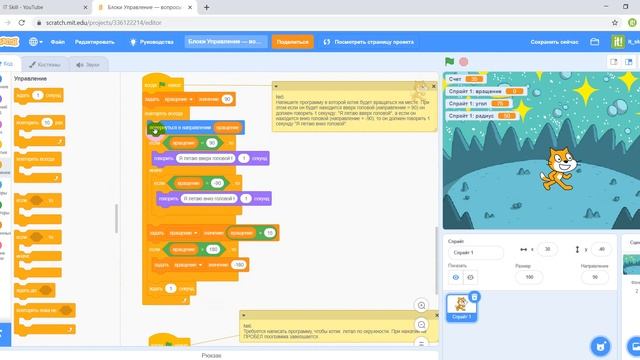Click the Спрайт 1: вращение monitor
This screenshot has height=360, width=640.
click(x=486, y=91)
